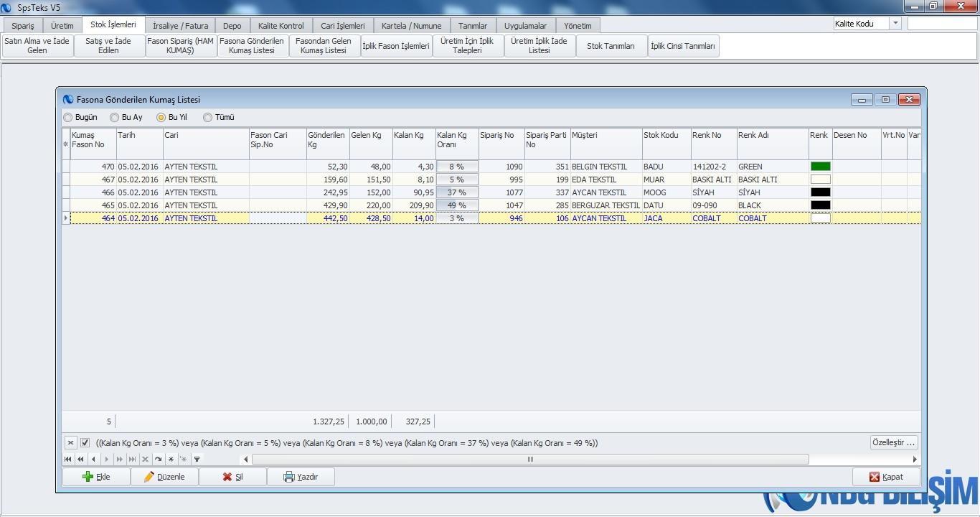Go back one page of records
The width and height of the screenshot is (980, 517).
point(80,459)
